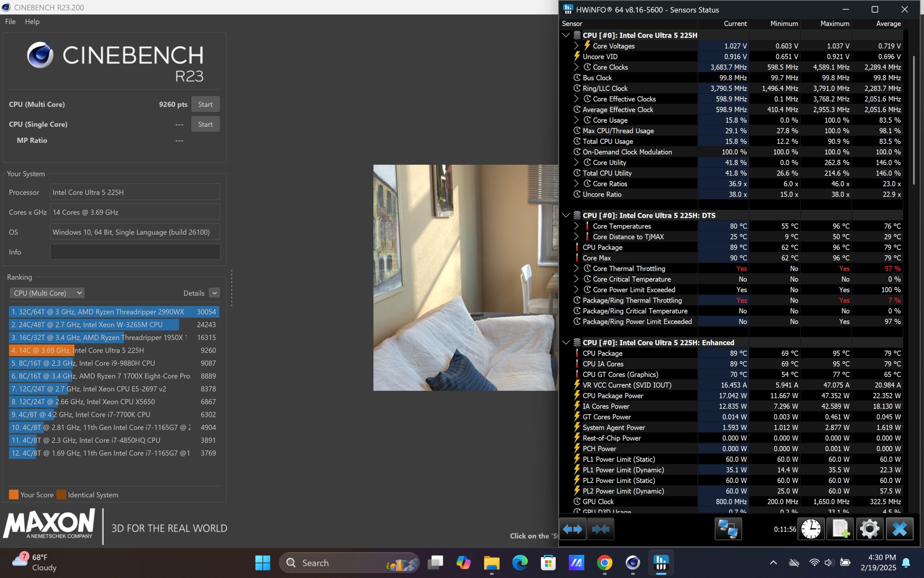The height and width of the screenshot is (578, 924).
Task: Collapse the 225H: DTS sensor group
Action: pyautogui.click(x=566, y=216)
